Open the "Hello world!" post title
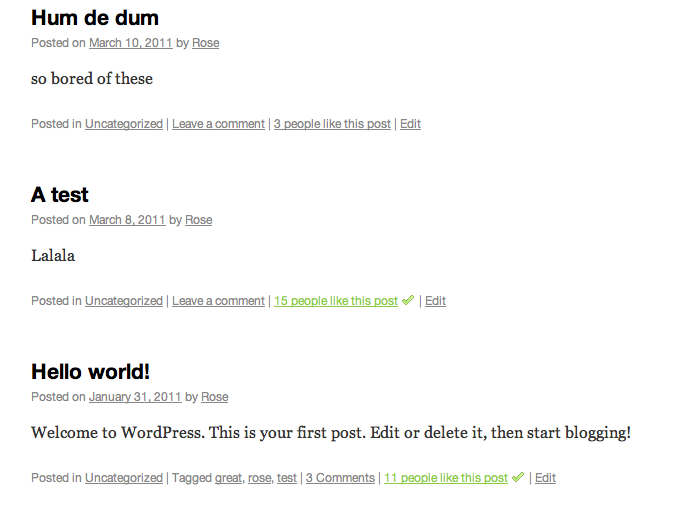This screenshot has height=509, width=692. point(91,372)
